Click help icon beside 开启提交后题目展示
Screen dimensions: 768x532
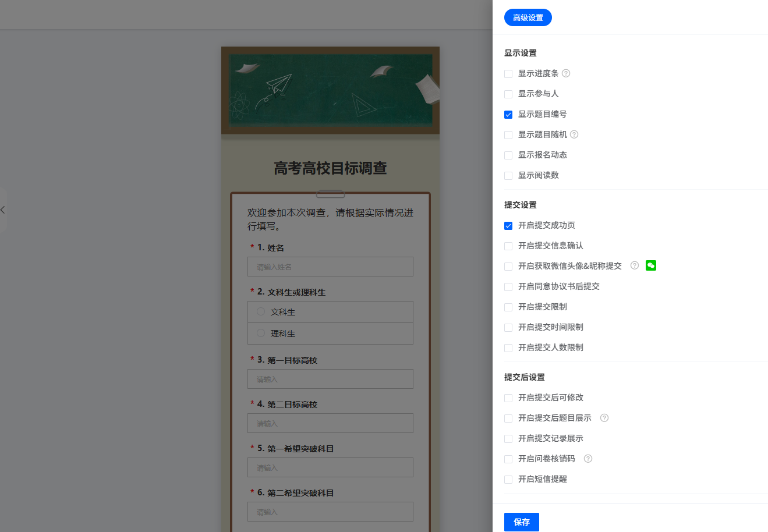(604, 418)
